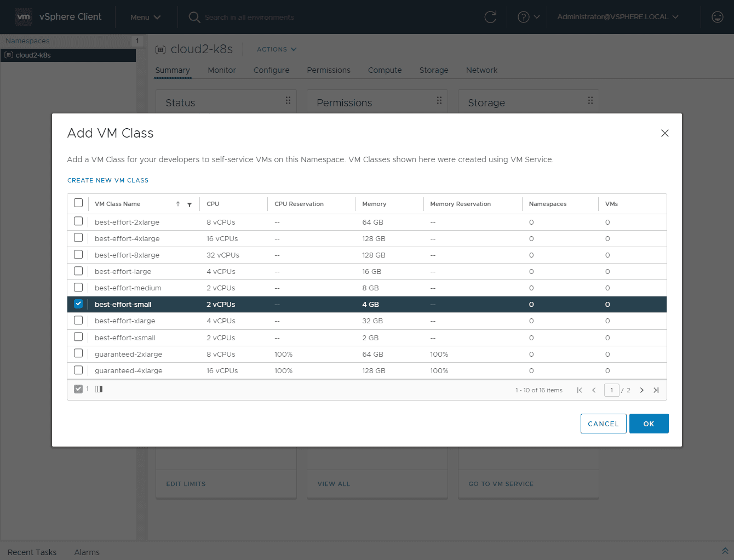Image resolution: width=734 pixels, height=560 pixels.
Task: Open the Recent Tasks tab
Action: tap(32, 552)
